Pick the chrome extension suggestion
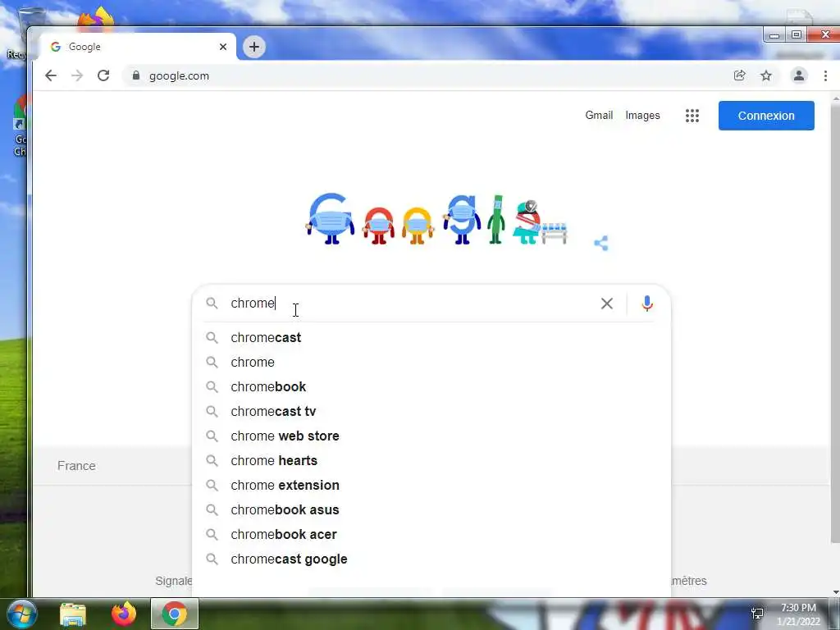 (x=431, y=486)
